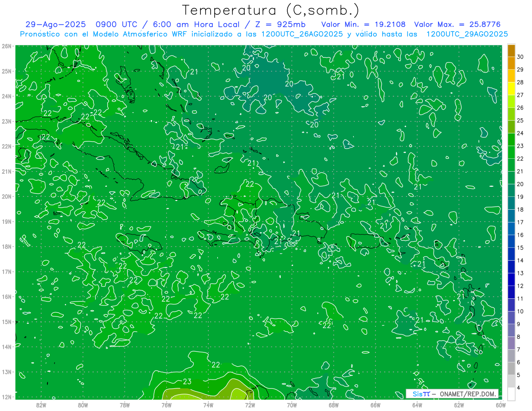The height and width of the screenshot is (411, 532).
Task: Click the "18N" latitude label
Action: [x=7, y=247]
